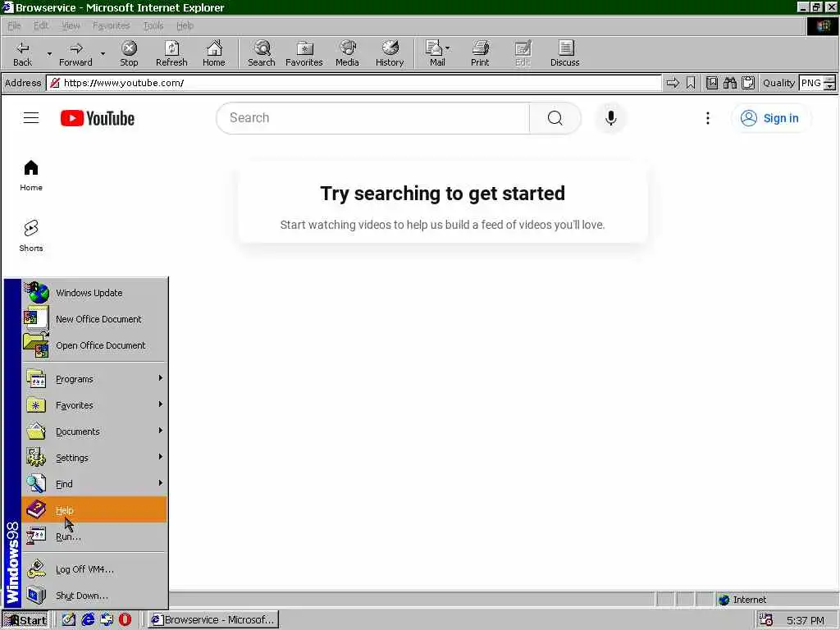Go Back using the toolbar arrow
840x630 pixels.
22,53
